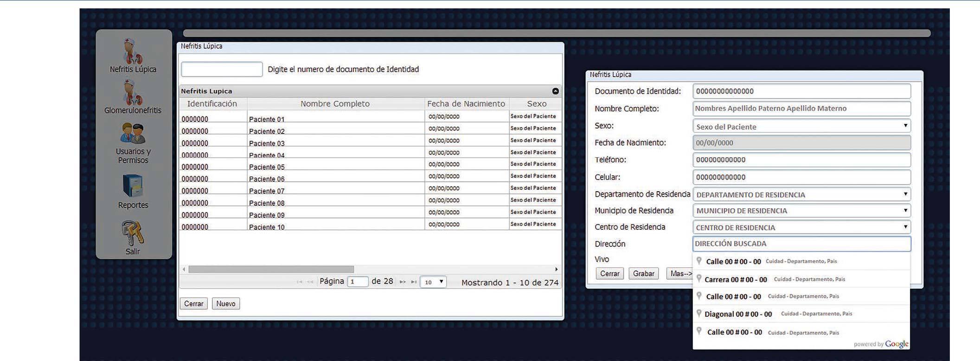Open the Reportes file cabinet icon
The width and height of the screenshot is (980, 361).
pyautogui.click(x=133, y=186)
